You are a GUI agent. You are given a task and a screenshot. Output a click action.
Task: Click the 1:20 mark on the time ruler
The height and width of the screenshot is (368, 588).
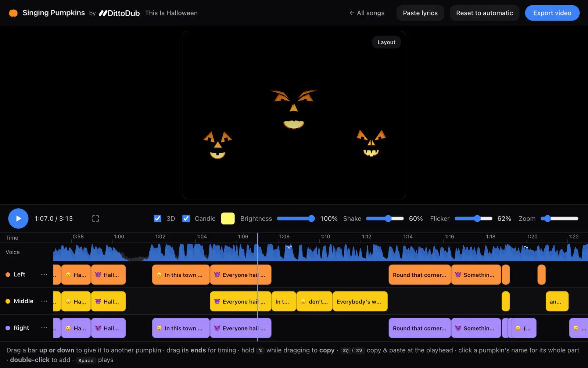click(532, 237)
